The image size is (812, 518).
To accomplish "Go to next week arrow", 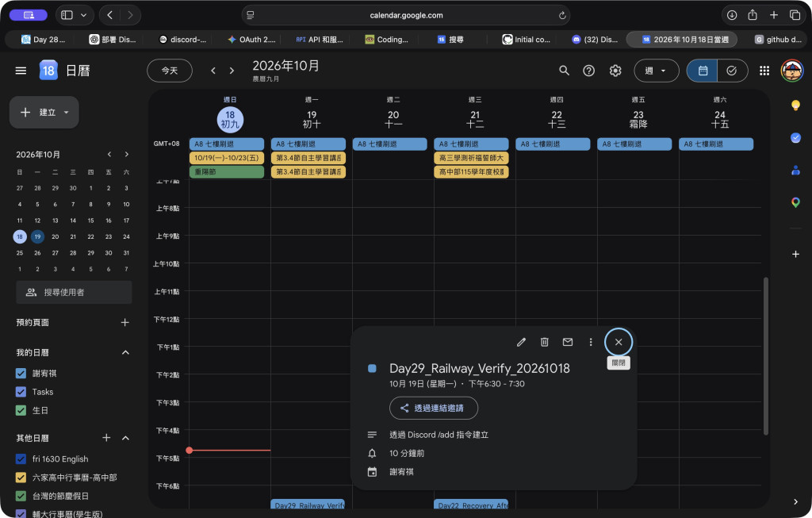I will click(232, 71).
